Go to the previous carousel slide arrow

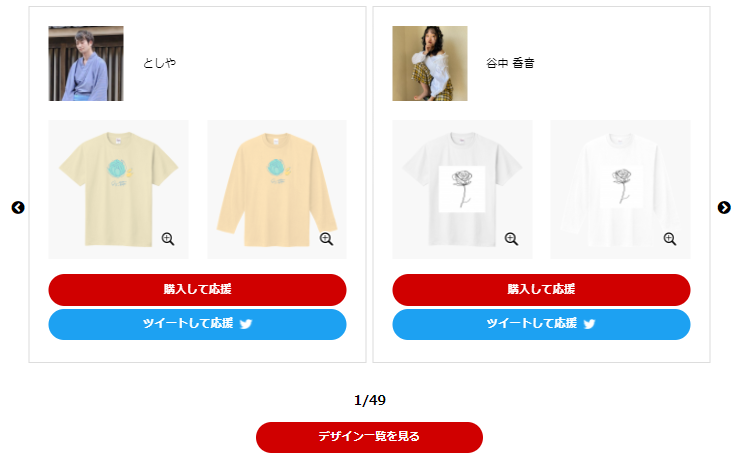click(18, 207)
